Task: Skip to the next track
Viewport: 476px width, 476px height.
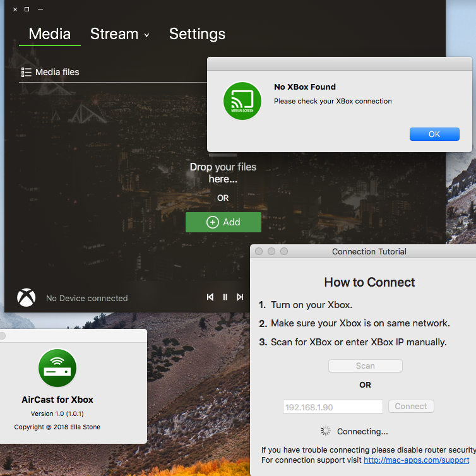Action: [x=240, y=297]
